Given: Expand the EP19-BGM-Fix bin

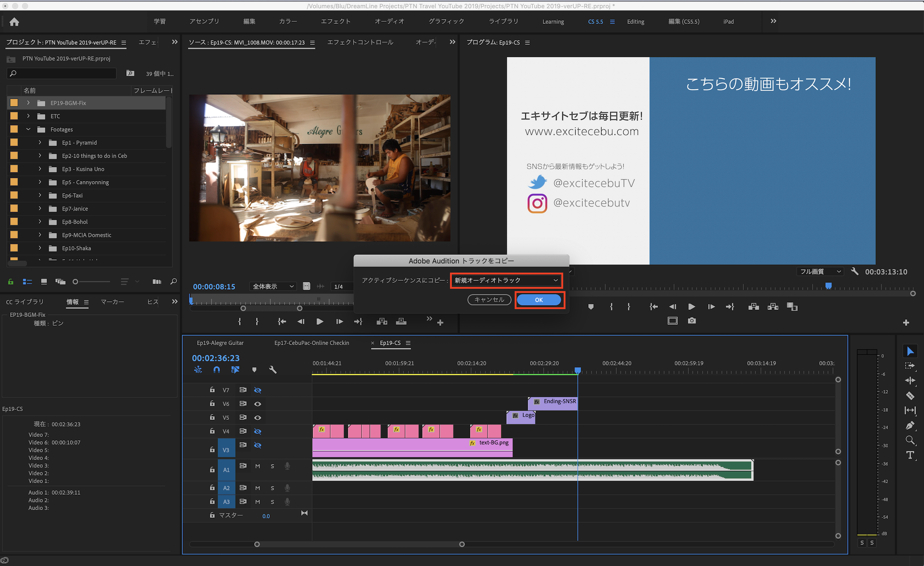Looking at the screenshot, I should point(28,103).
